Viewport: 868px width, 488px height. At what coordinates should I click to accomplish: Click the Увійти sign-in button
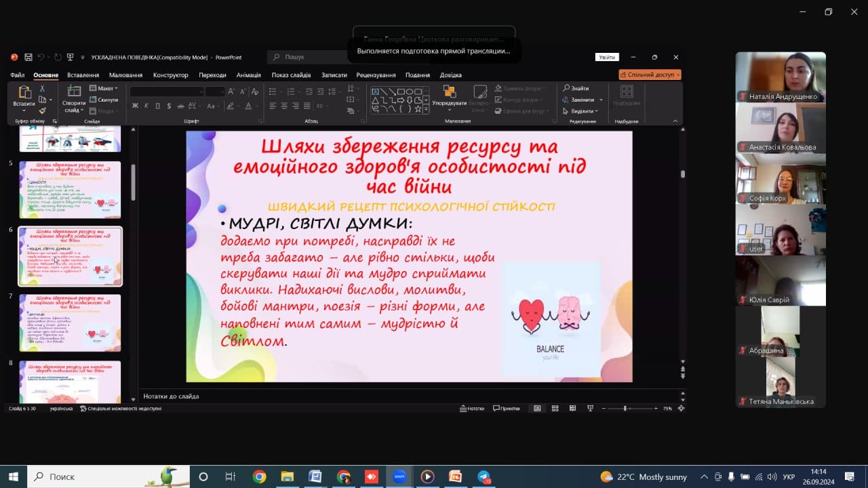[x=607, y=57]
